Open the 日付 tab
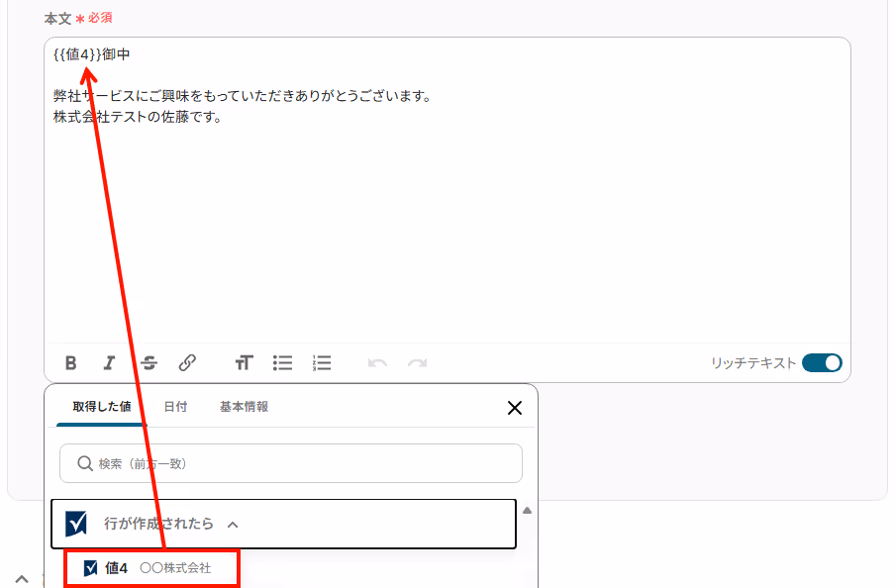 point(175,407)
